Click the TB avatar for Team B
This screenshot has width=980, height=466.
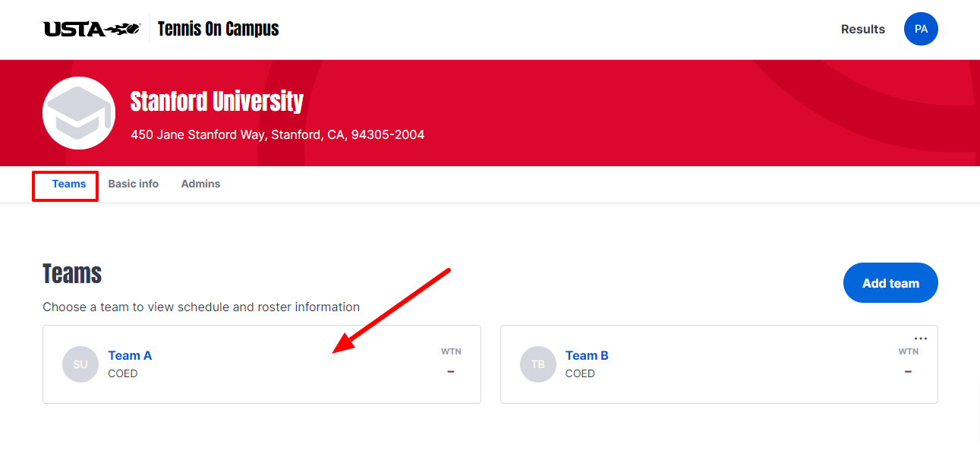538,364
